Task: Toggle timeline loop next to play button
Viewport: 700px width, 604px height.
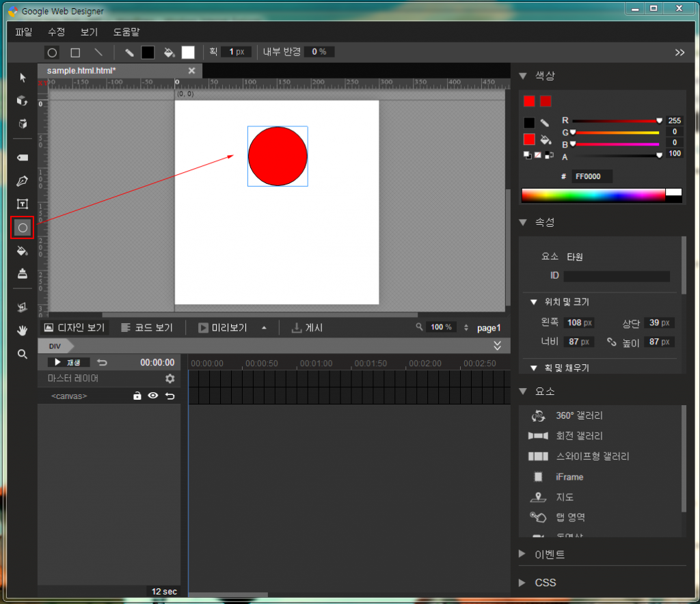Action: [103, 362]
